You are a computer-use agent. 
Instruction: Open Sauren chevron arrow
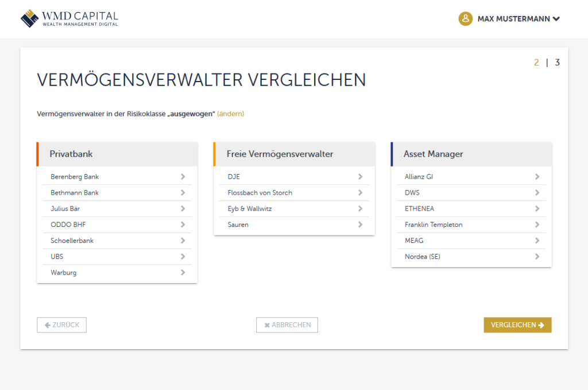[x=360, y=225]
